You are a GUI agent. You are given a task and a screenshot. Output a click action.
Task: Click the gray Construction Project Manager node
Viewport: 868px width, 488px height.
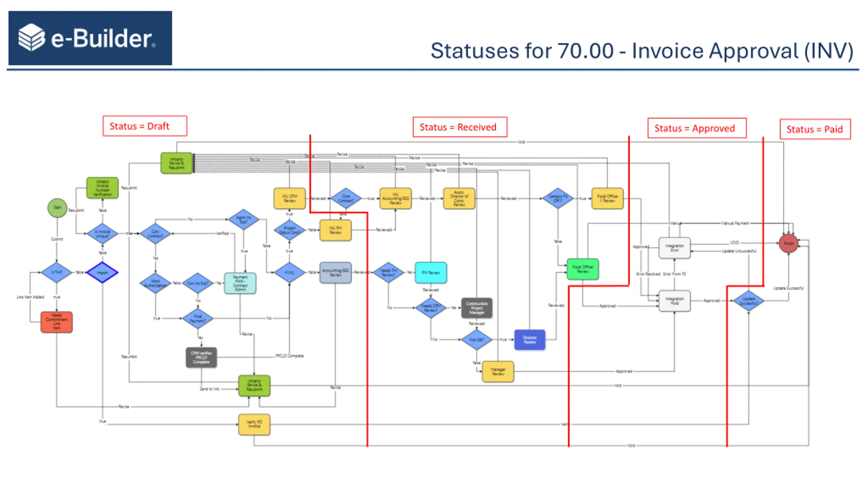[476, 308]
